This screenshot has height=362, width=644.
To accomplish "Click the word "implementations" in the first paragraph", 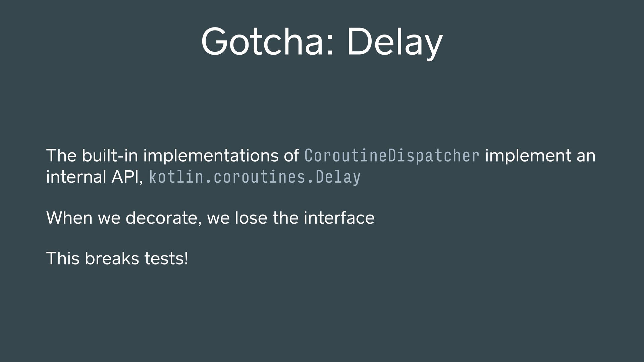I will (x=211, y=156).
